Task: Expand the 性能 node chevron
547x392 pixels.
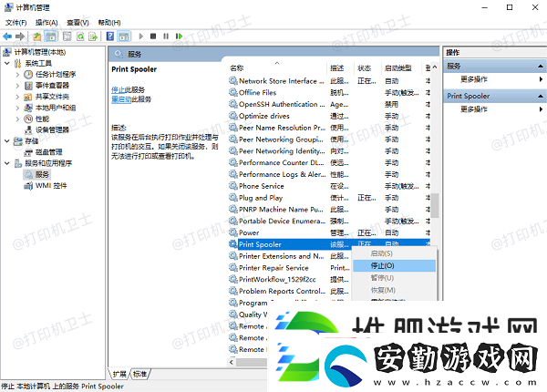Action: (x=17, y=119)
